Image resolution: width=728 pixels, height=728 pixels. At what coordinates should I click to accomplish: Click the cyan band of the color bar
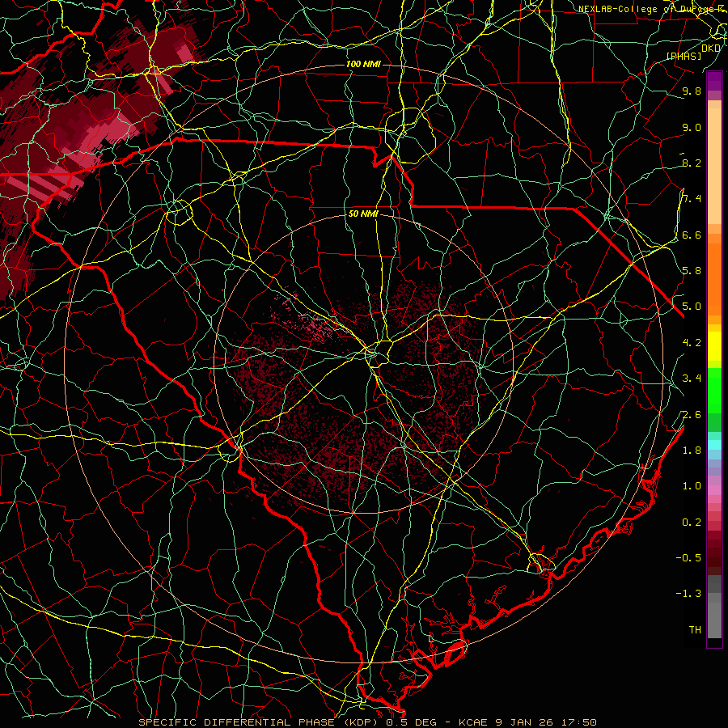pyautogui.click(x=714, y=445)
